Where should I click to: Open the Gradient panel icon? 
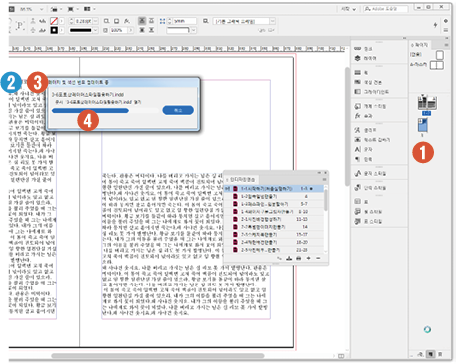pyautogui.click(x=358, y=91)
